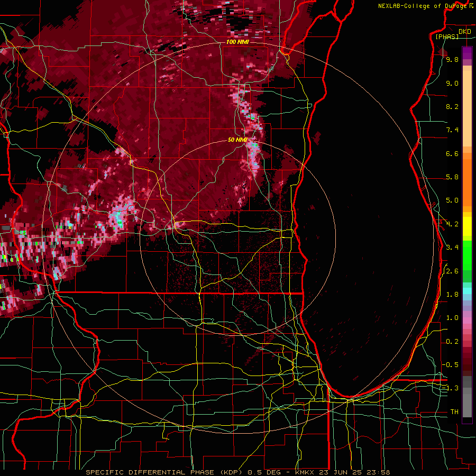Click the -1.3 scale value
The width and height of the screenshot is (476, 476).
pos(450,389)
